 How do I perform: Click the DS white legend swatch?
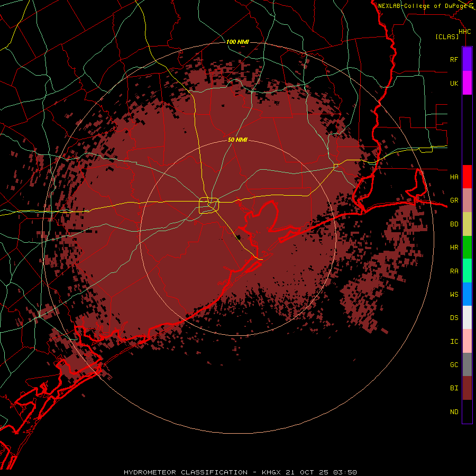467,317
